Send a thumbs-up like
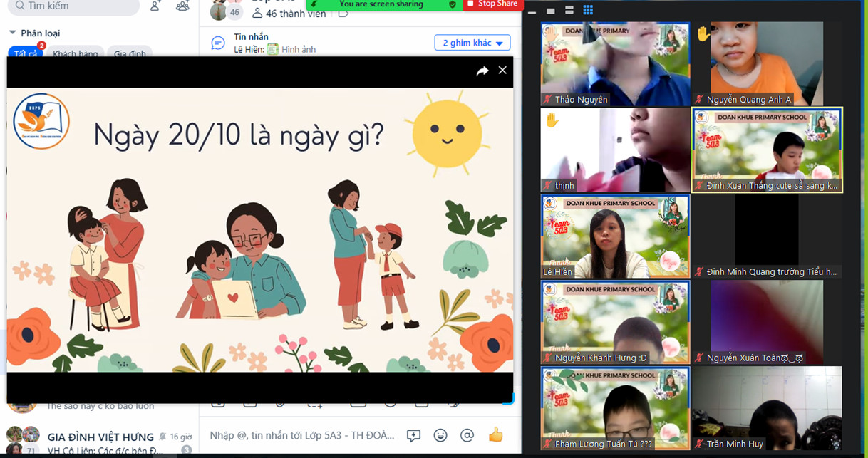The height and width of the screenshot is (458, 868). [495, 435]
